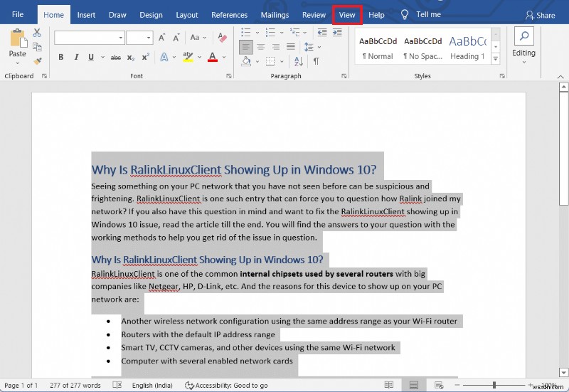Click the red font color swatch

coord(212,57)
